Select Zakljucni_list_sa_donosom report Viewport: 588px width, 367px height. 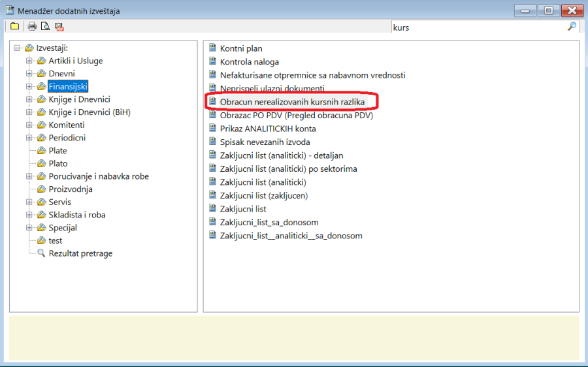click(269, 222)
